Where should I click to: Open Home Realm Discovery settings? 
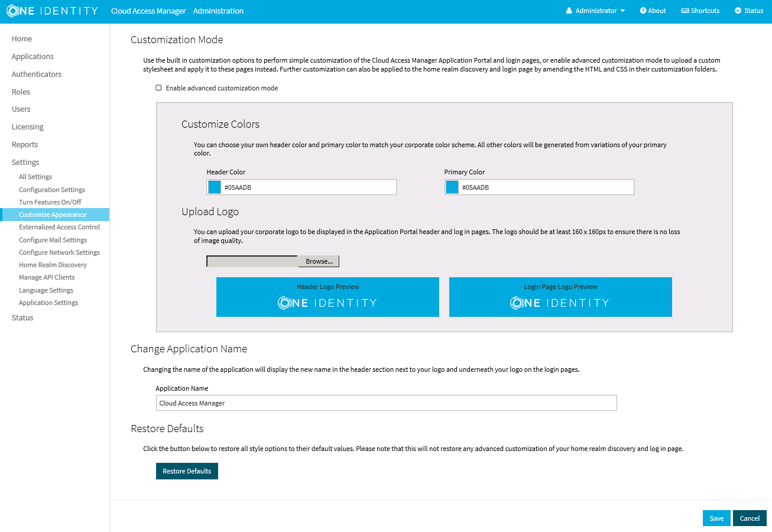(53, 265)
